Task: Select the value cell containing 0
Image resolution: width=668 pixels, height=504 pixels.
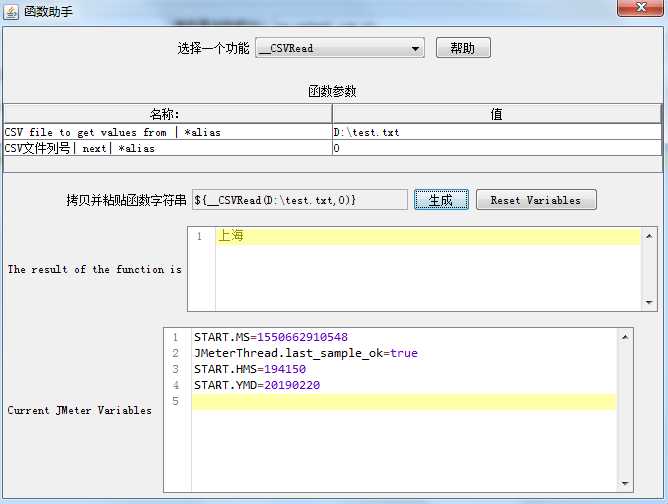Action: pos(497,148)
